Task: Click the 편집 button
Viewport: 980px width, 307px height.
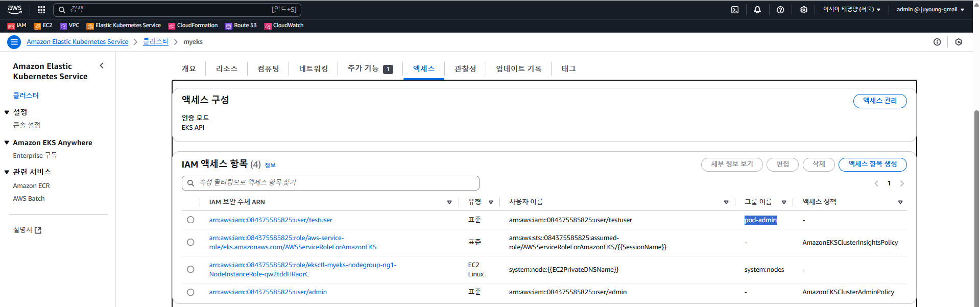Action: (782, 164)
